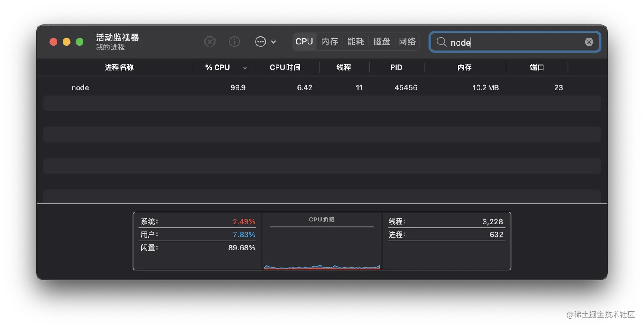Click the 线程 column header
644x328 pixels.
pos(344,67)
